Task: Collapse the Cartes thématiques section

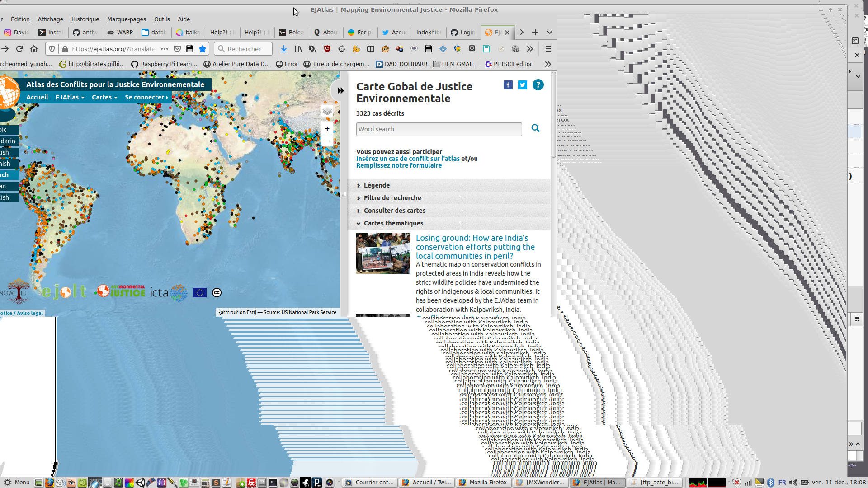Action: pos(393,223)
